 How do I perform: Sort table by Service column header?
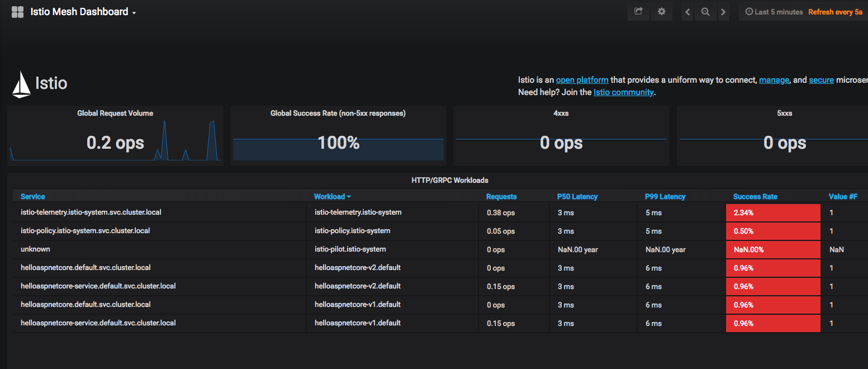click(32, 196)
